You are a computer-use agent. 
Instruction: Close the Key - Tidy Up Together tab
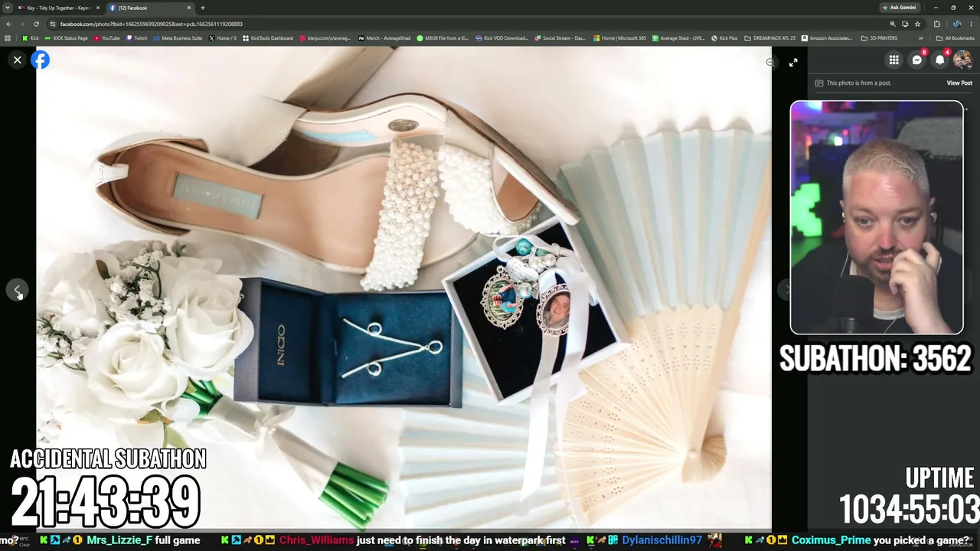97,8
